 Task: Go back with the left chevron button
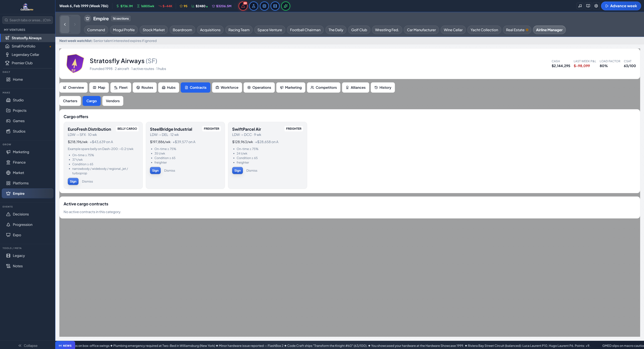[x=65, y=24]
